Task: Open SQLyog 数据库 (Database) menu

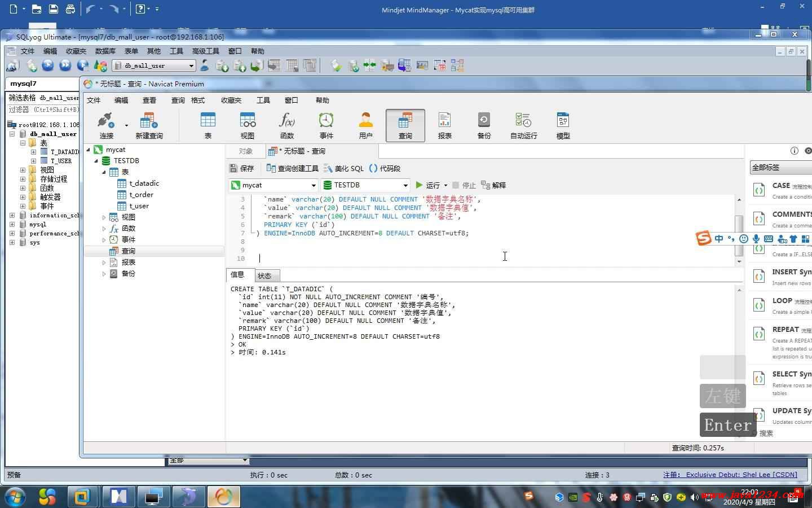Action: coord(105,51)
